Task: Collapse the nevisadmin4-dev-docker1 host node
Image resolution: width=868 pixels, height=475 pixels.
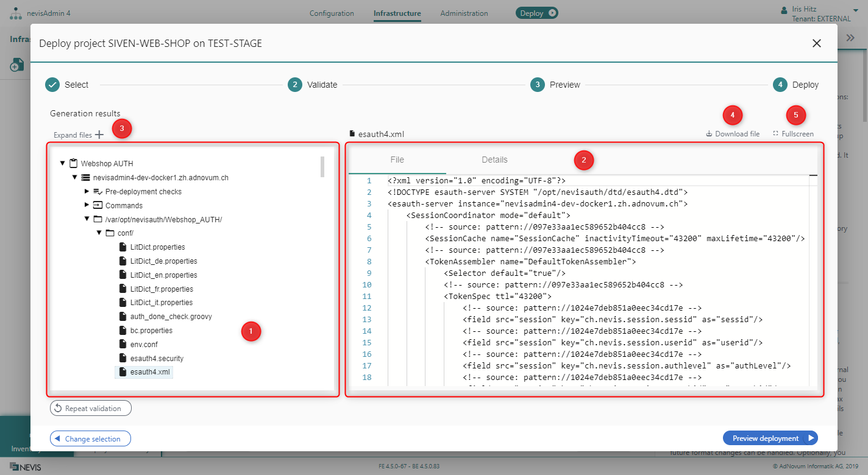Action: click(74, 178)
